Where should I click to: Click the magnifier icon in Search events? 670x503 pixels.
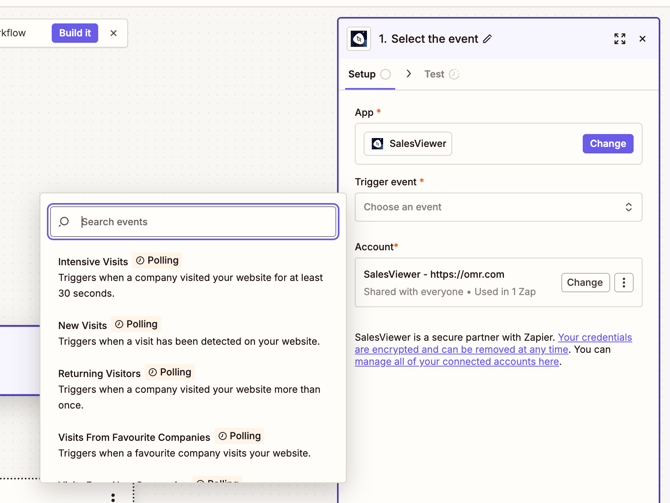(64, 221)
